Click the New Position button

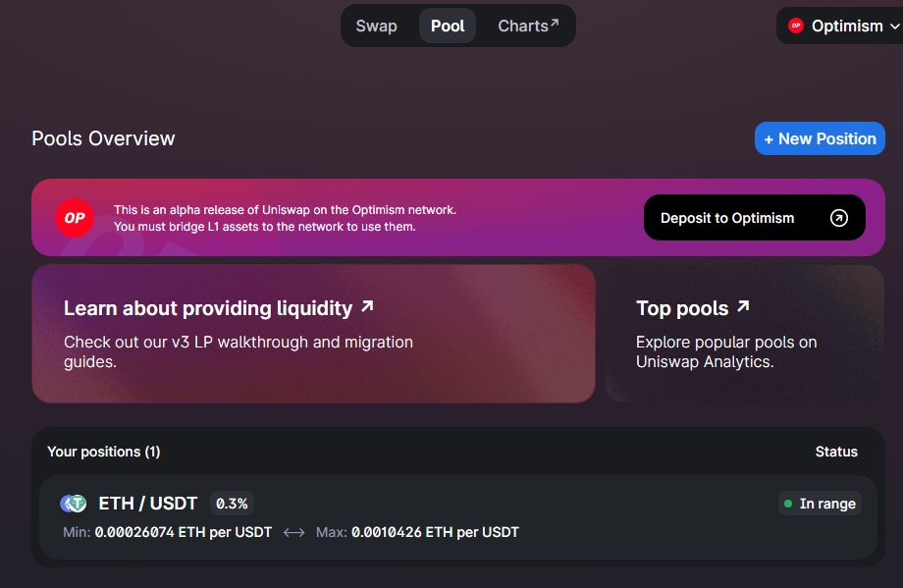pos(820,138)
